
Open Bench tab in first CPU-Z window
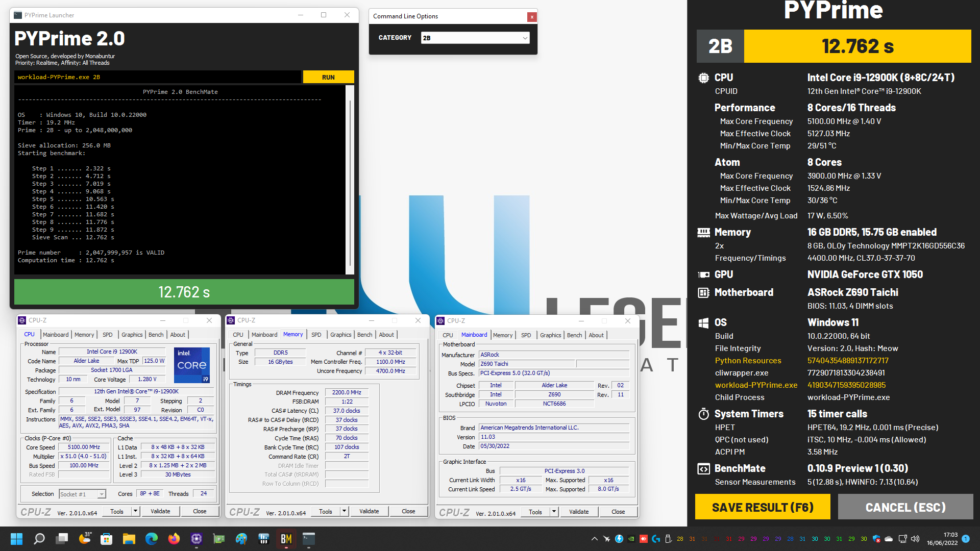[x=156, y=335]
